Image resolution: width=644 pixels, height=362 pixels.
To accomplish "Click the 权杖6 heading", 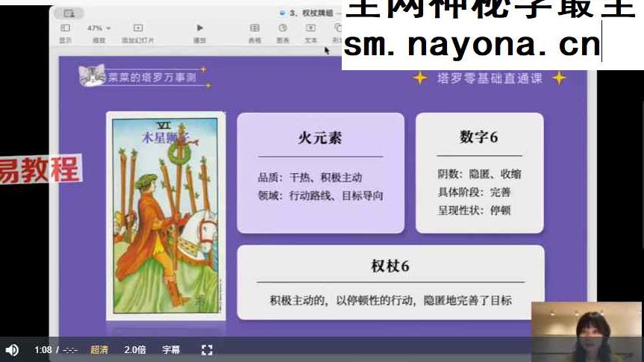I will coord(390,266).
